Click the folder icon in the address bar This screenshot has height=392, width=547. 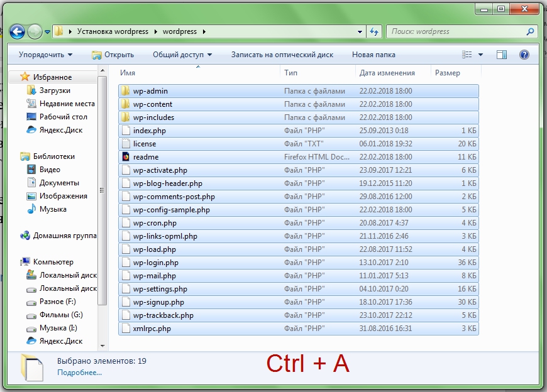(59, 31)
